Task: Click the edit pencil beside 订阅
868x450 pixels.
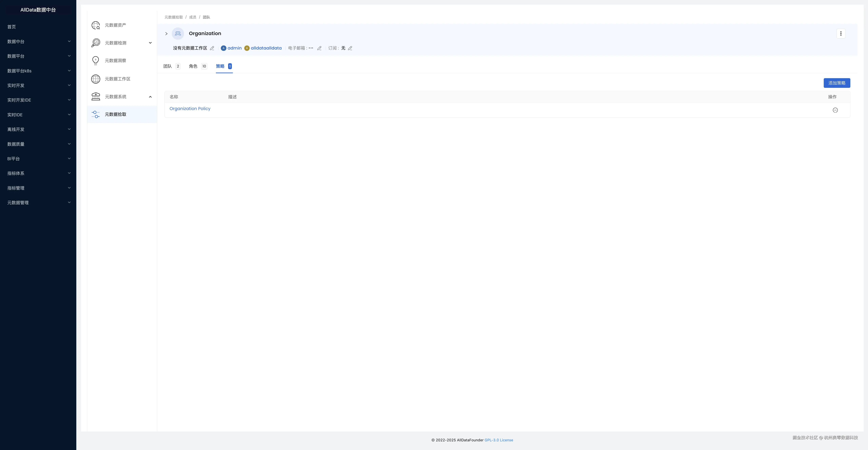Action: (350, 48)
